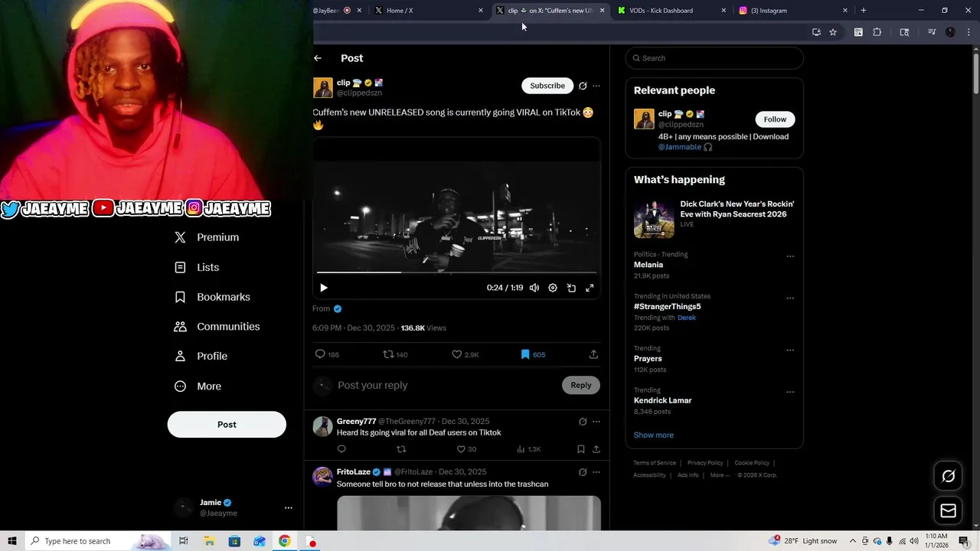This screenshot has width=980, height=551.
Task: Mute the video with the speaker icon
Action: (x=534, y=288)
